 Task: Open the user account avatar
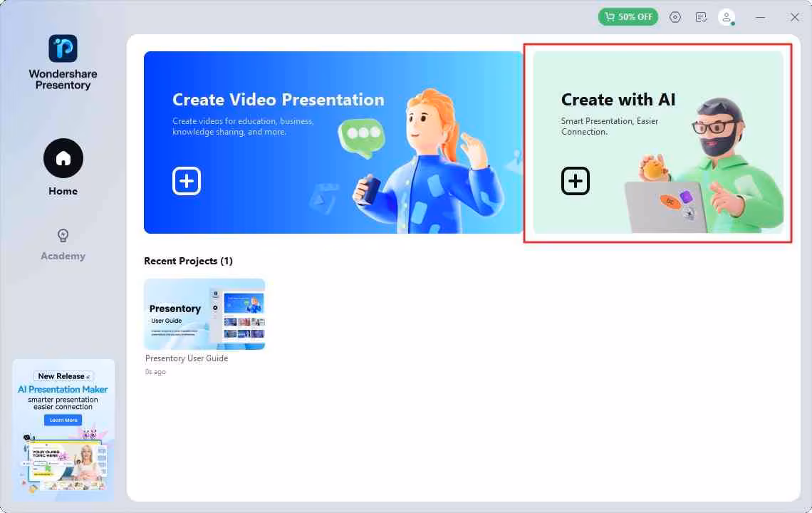point(726,17)
